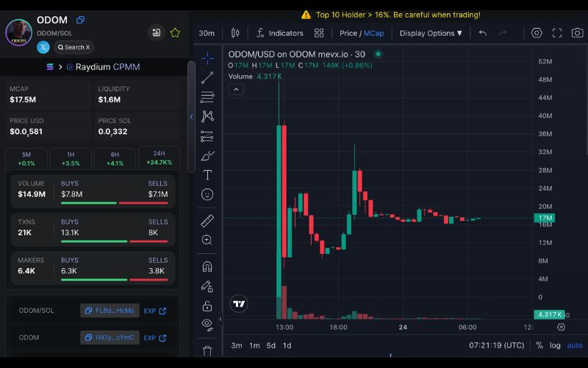Take a chart screenshot camera icon

(x=577, y=33)
